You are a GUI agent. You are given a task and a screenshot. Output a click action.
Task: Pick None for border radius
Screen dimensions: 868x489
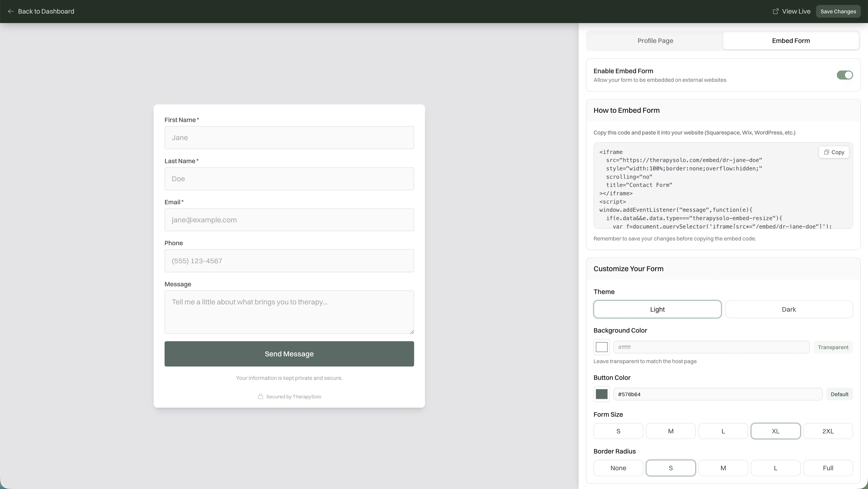point(618,468)
